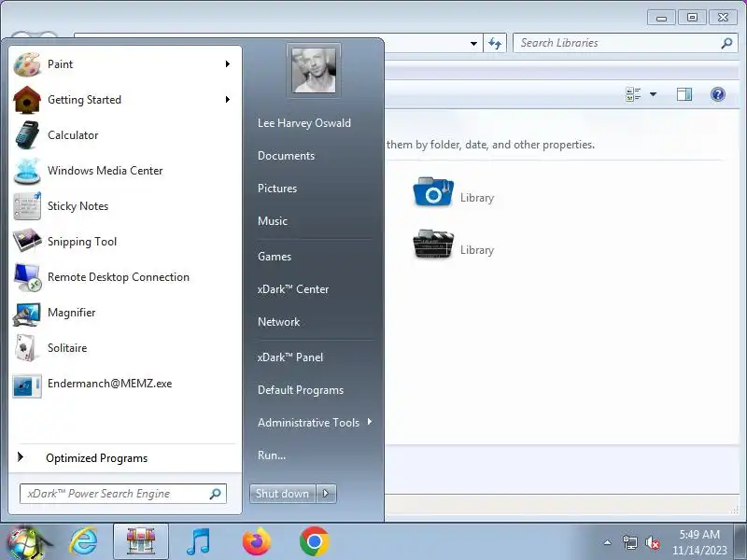Start Magnifier via its icon
The width and height of the screenshot is (747, 560).
(27, 313)
